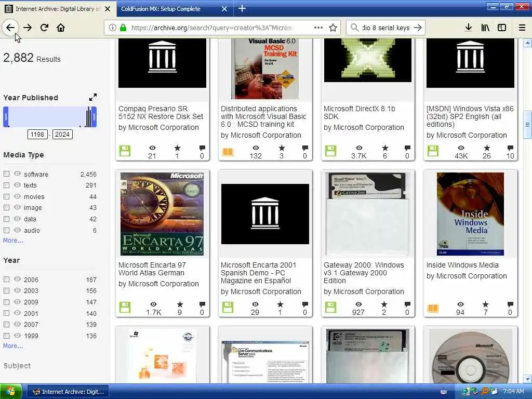The height and width of the screenshot is (399, 532).
Task: Open Microsoft DirectX 8.1b SDK item
Action: coord(360,112)
